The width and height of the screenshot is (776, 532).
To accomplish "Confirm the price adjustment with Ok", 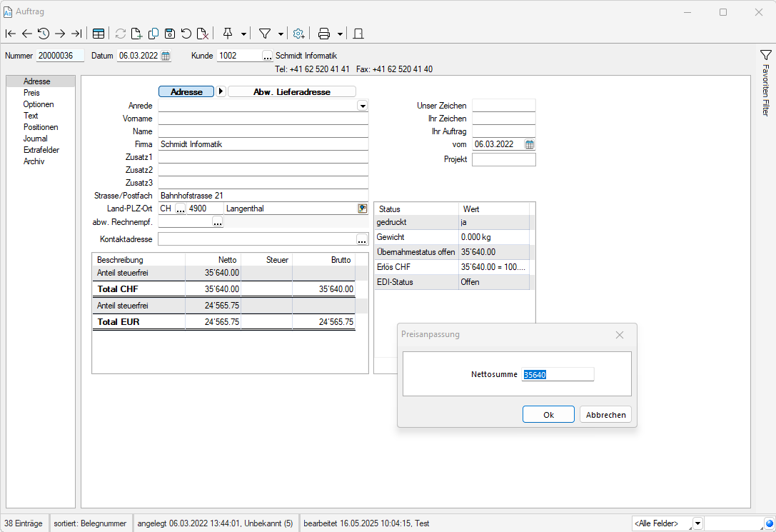I will coord(548,415).
